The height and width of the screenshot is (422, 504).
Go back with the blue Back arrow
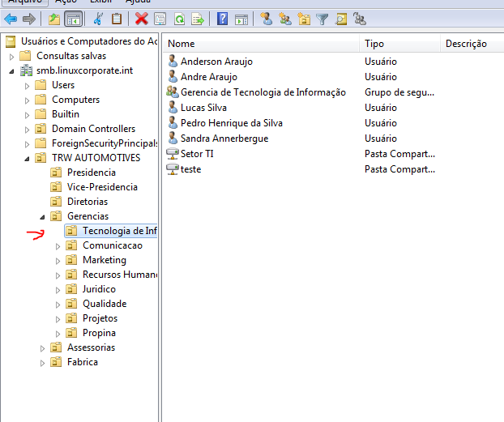pyautogui.click(x=11, y=19)
